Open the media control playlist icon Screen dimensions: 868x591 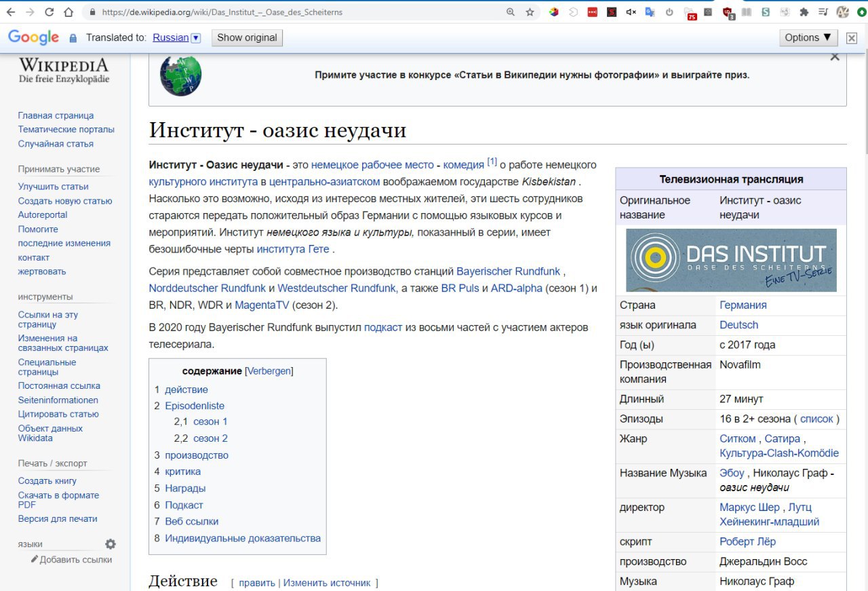(x=823, y=12)
